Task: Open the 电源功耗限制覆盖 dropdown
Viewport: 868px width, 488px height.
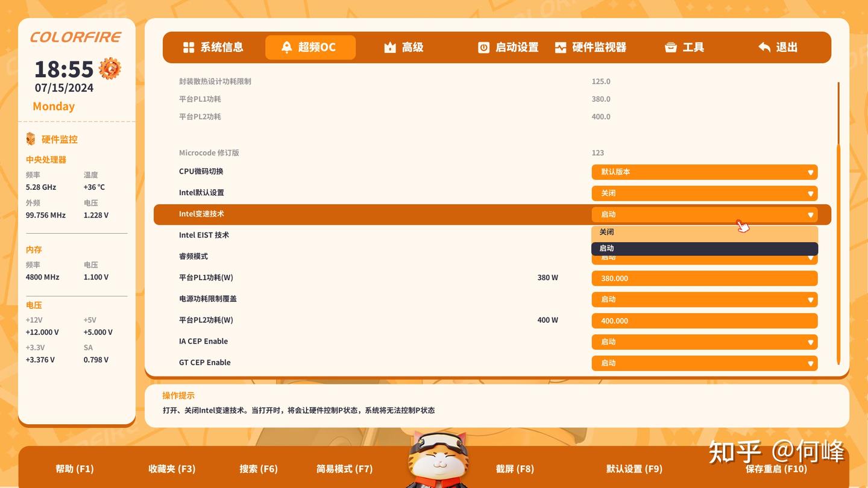Action: pos(703,299)
